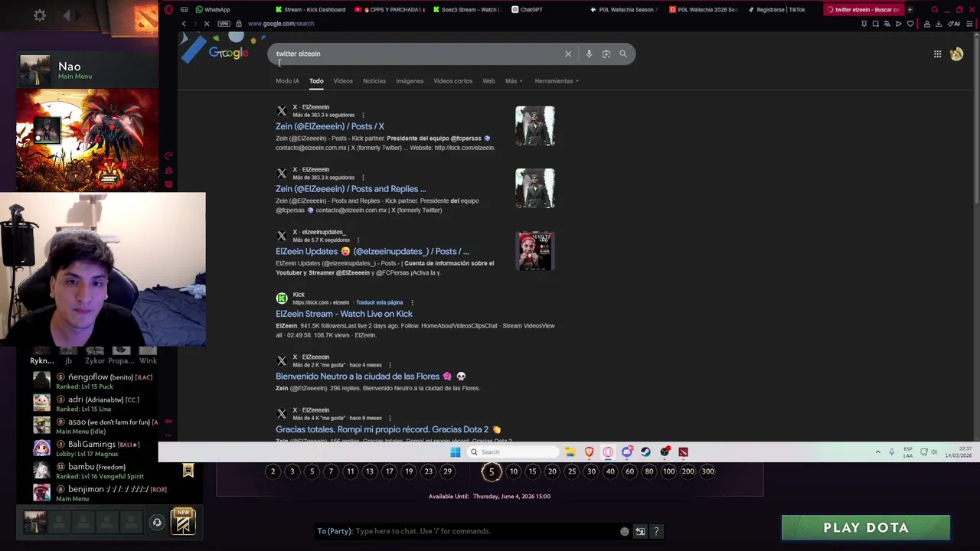Expand the Herramientas dropdown
Screen dimensions: 980x551
(557, 81)
